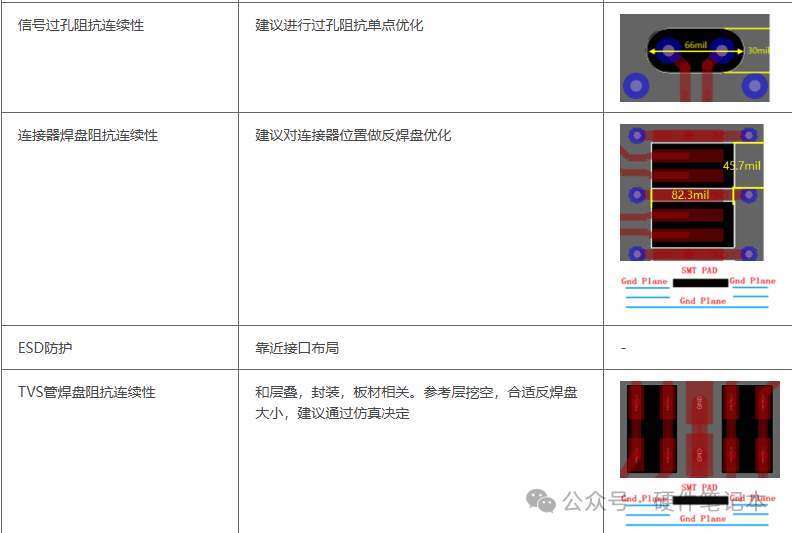This screenshot has height=533, width=792.
Task: Open the TVS pad layout image
Action: (x=697, y=428)
